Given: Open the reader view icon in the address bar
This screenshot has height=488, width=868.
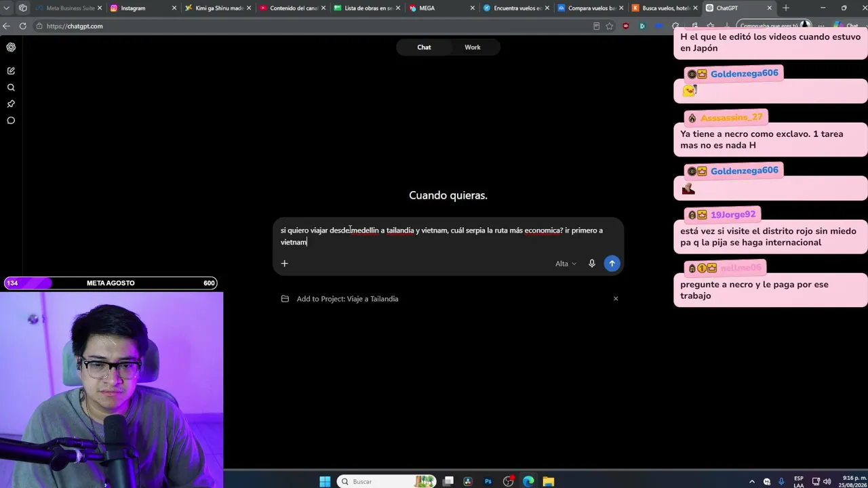Looking at the screenshot, I should [596, 26].
